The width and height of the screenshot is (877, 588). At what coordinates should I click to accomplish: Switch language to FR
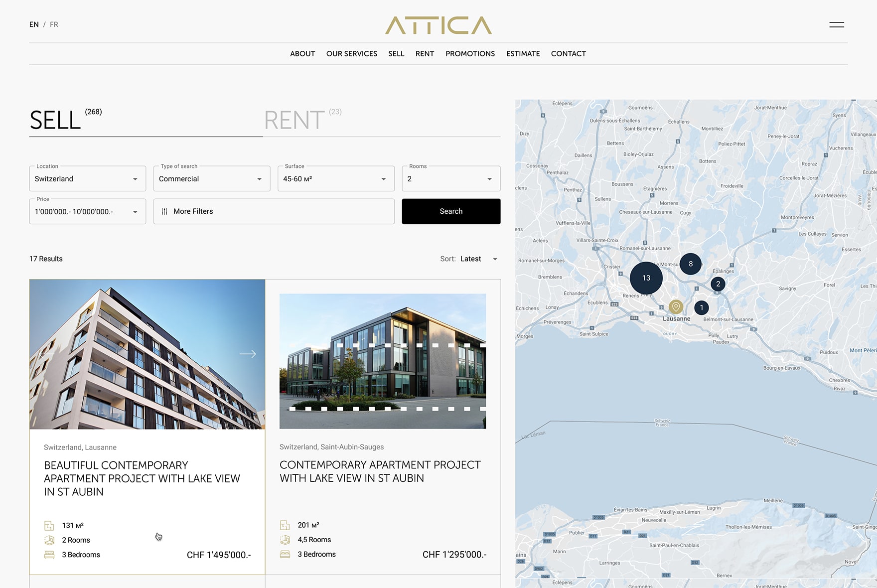pos(54,24)
